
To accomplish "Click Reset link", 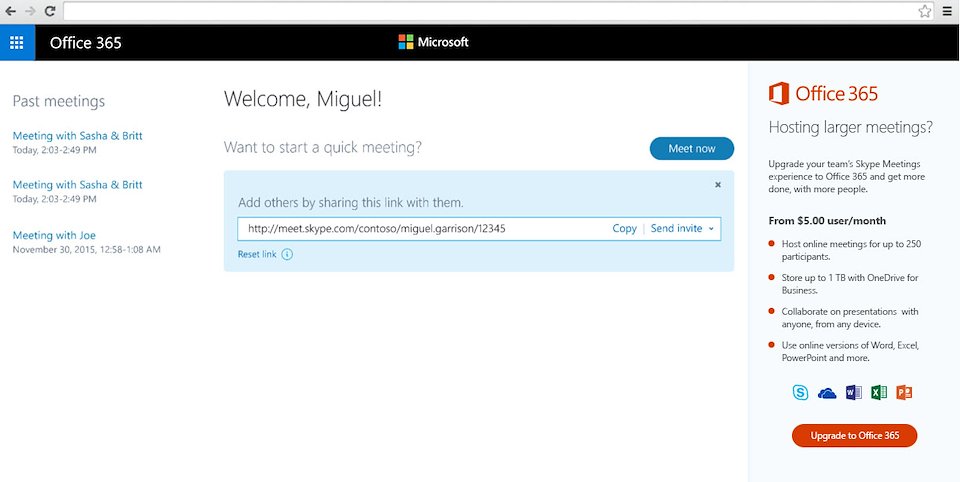I will tap(257, 254).
